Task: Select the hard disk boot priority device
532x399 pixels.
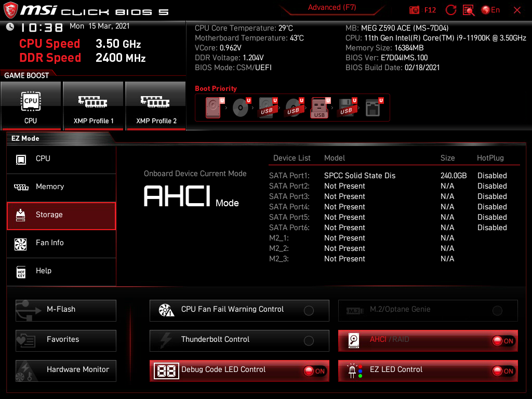Action: click(214, 108)
